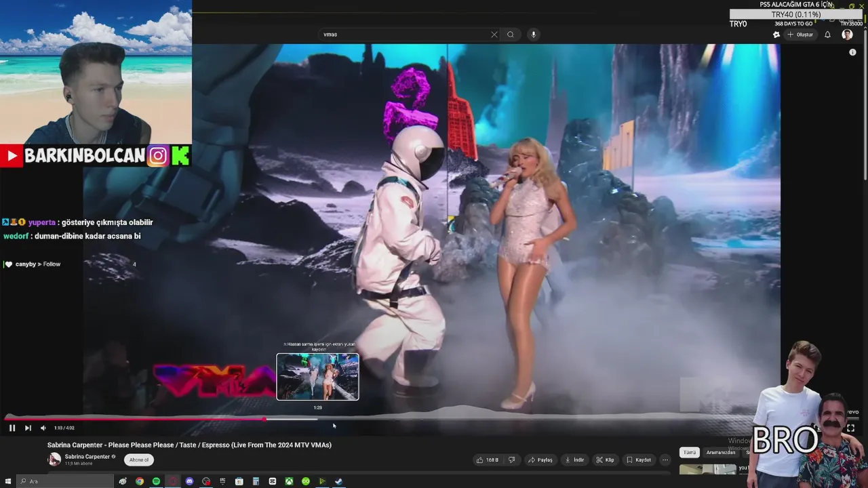Click the taskbar Ara search box
The height and width of the screenshot is (488, 868).
click(65, 481)
